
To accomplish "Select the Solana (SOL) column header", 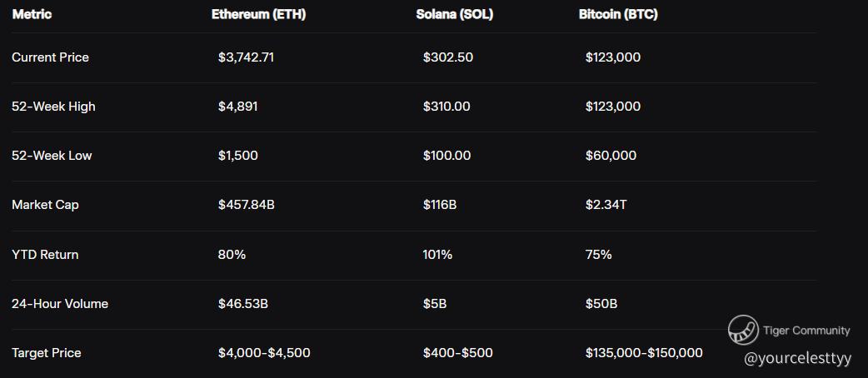I will [454, 14].
